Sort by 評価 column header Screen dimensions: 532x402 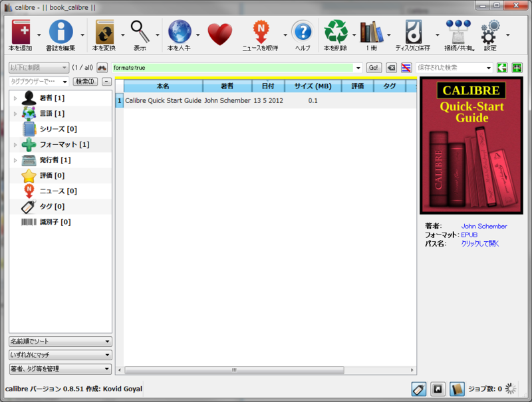(358, 86)
